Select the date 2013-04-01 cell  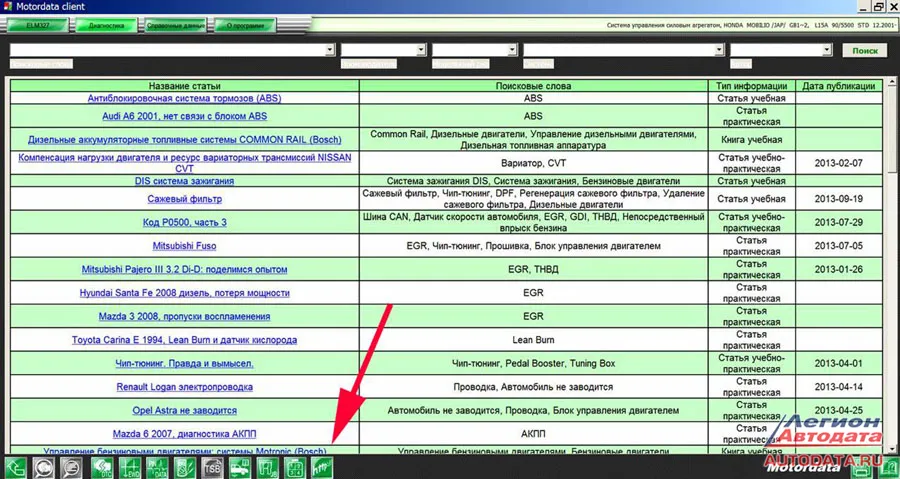point(839,364)
